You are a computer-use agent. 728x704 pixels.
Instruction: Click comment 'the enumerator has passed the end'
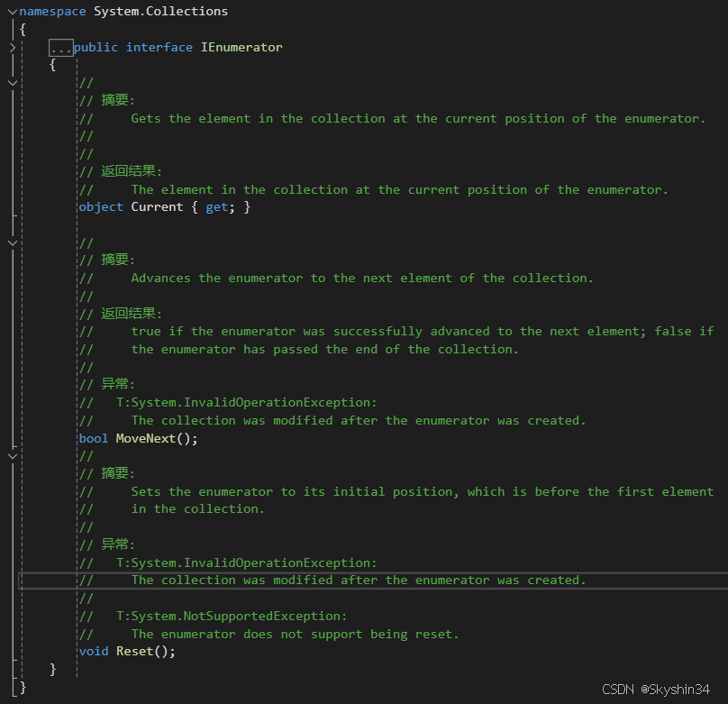324,349
